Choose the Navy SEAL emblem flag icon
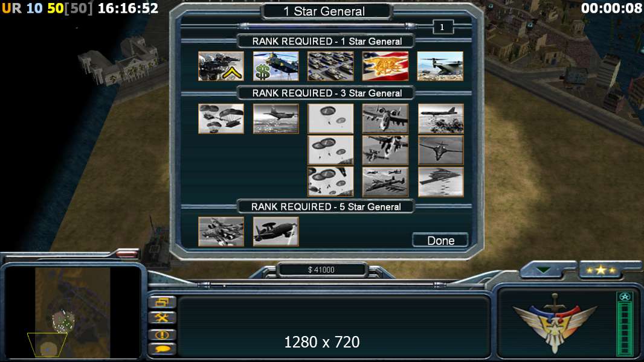This screenshot has height=362, width=644. (385, 66)
